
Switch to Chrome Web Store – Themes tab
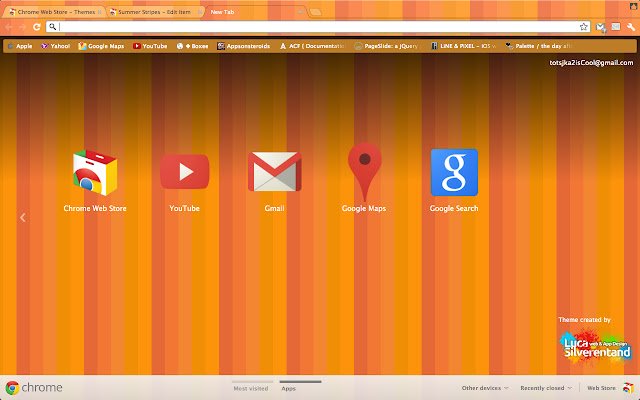(x=53, y=12)
